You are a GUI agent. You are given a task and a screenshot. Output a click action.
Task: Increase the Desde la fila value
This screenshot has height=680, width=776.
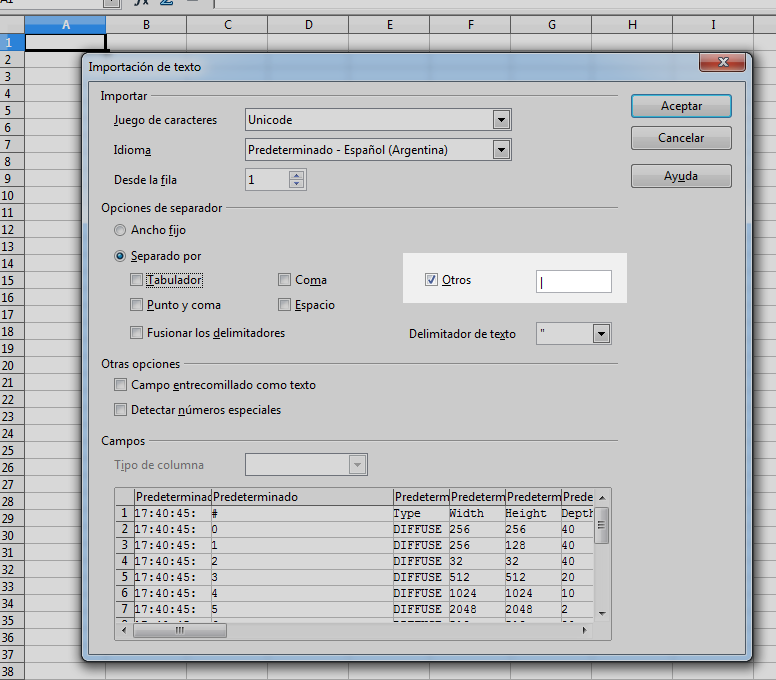[296, 175]
